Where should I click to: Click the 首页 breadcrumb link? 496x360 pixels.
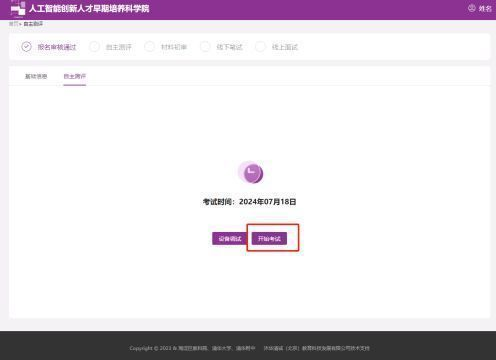(13, 24)
